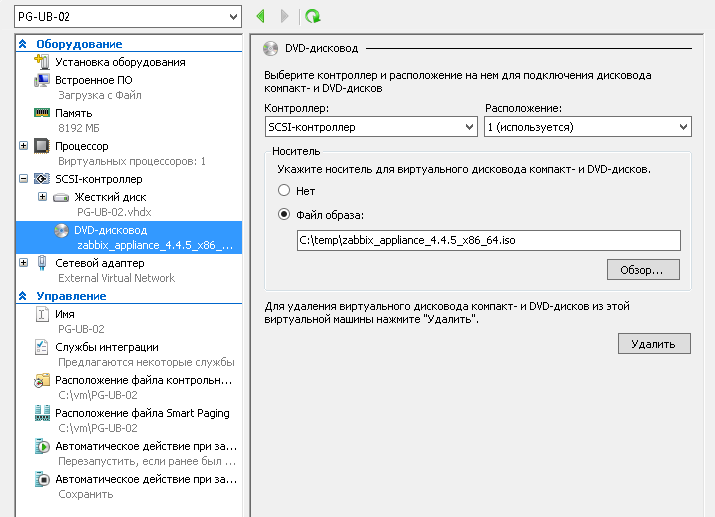Click the DVD-дисковод header disc icon
Screen dimensions: 715x517
pos(270,48)
